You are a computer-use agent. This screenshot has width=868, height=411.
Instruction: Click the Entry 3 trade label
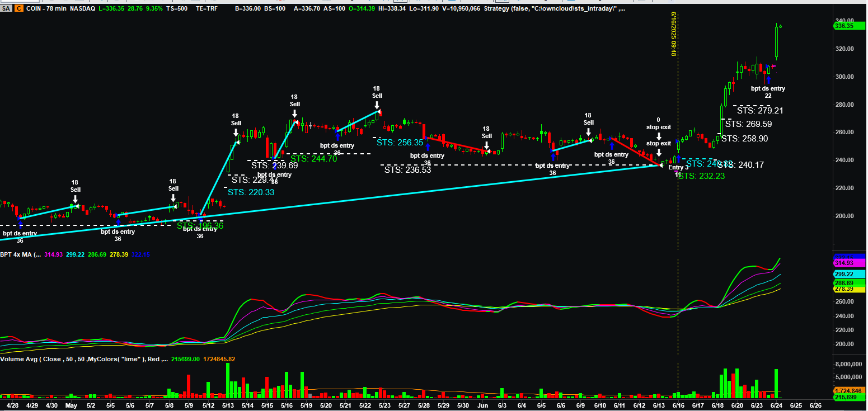coord(679,168)
